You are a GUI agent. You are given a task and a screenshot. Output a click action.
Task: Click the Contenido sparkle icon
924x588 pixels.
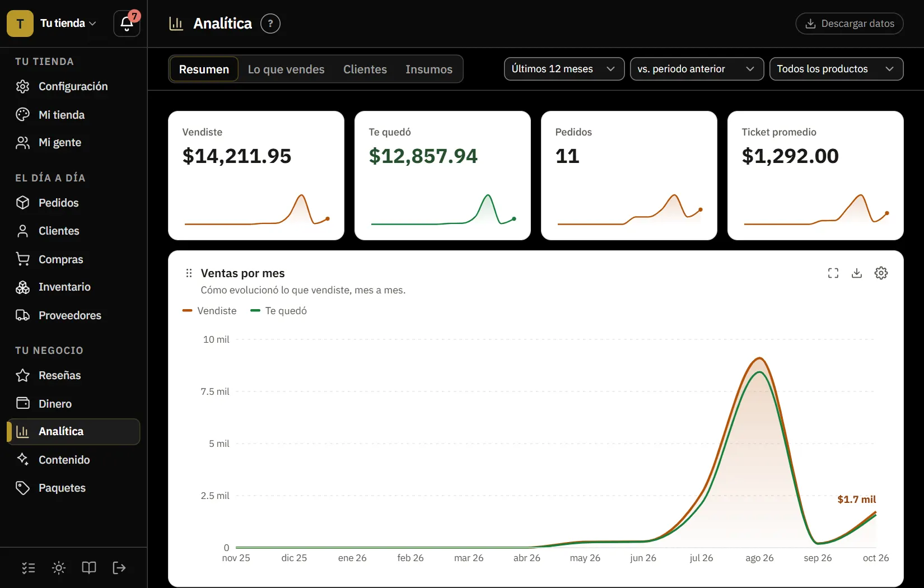22,460
